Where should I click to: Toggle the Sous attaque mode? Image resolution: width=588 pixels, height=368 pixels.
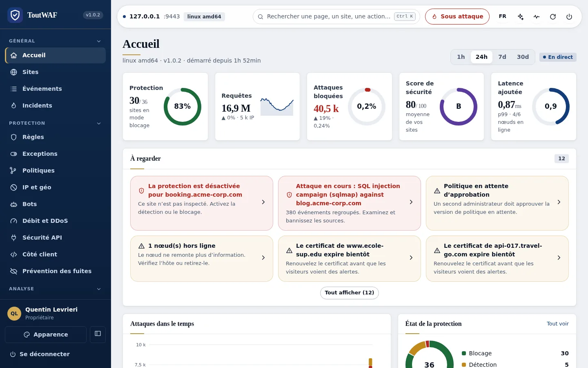coord(457,17)
